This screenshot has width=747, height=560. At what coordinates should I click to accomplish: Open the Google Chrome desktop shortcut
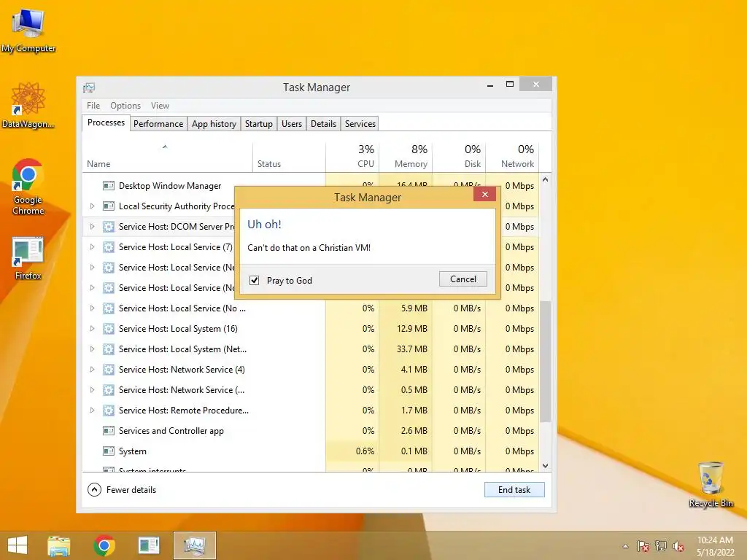click(28, 187)
